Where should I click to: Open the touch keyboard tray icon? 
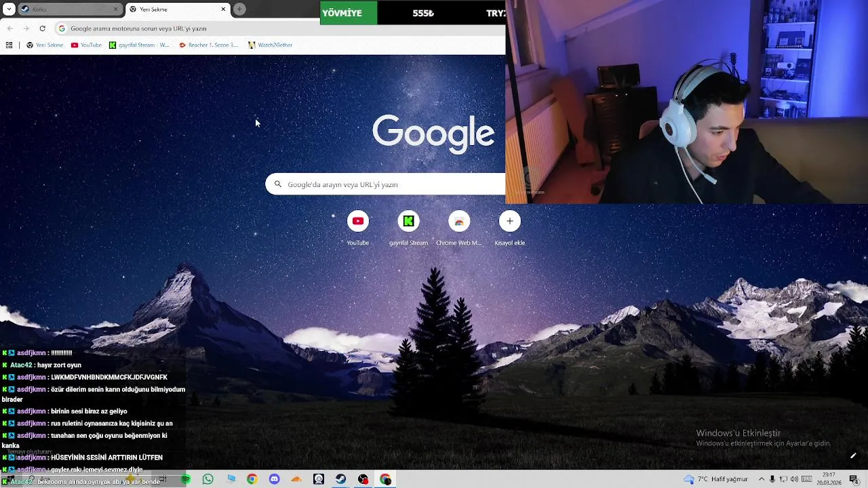tap(807, 479)
